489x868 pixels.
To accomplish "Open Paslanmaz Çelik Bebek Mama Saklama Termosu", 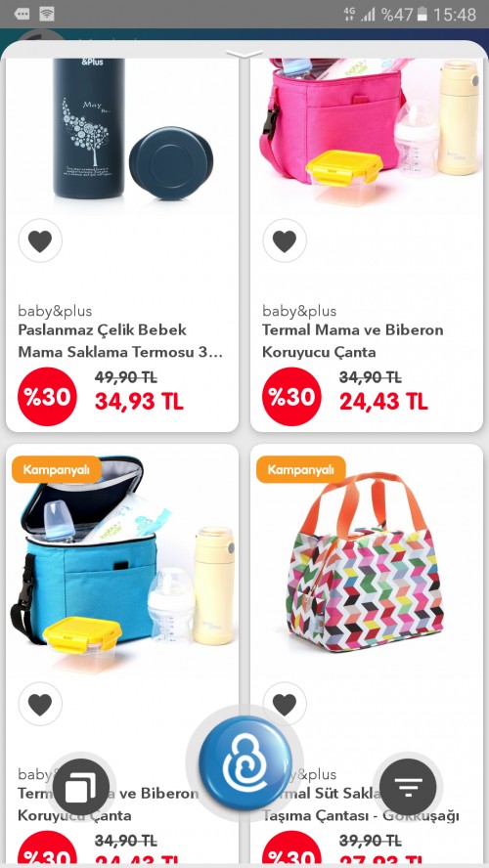I will pyautogui.click(x=120, y=341).
